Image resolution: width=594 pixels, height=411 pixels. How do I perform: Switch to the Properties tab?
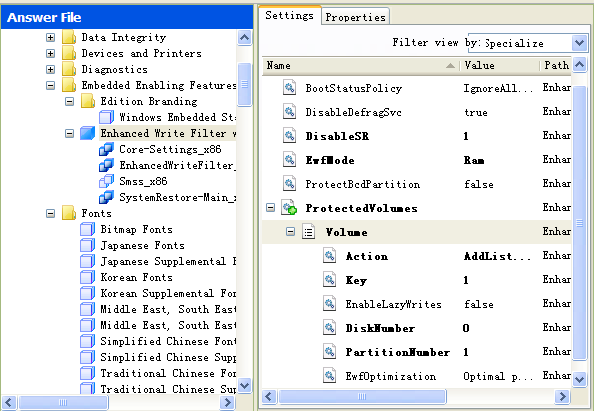pyautogui.click(x=355, y=17)
